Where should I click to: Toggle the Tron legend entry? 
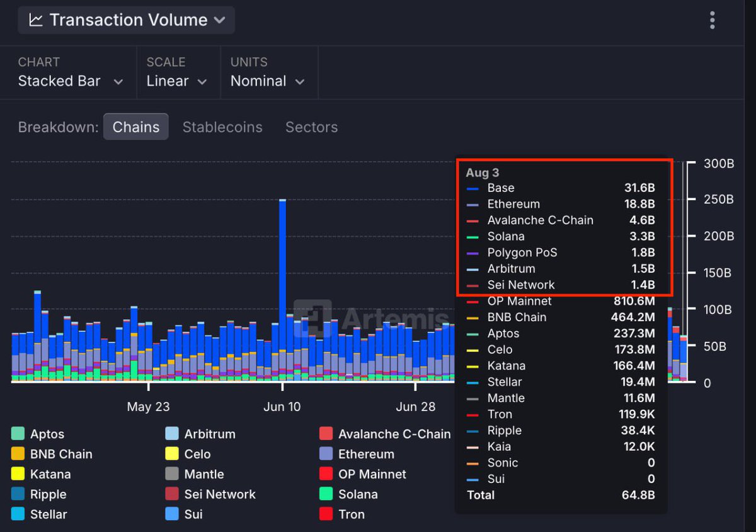[x=342, y=514]
